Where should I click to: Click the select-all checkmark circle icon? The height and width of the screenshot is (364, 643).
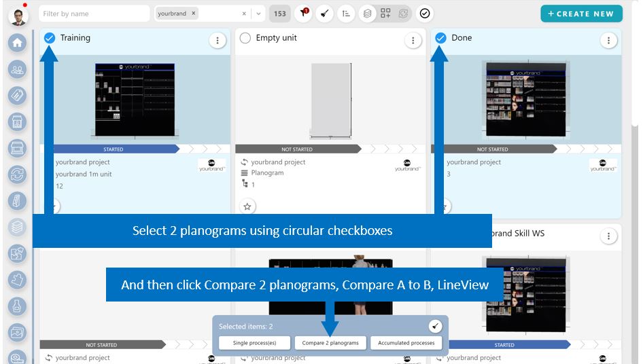[425, 14]
